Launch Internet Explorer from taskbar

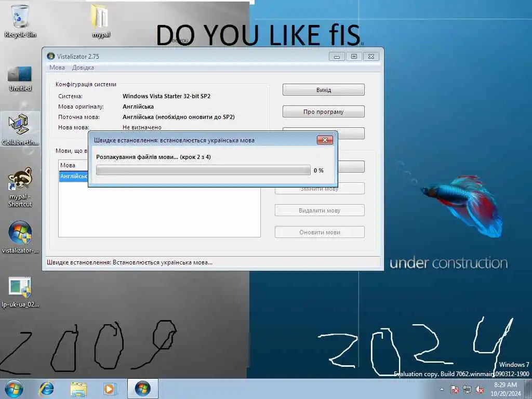coord(46,389)
